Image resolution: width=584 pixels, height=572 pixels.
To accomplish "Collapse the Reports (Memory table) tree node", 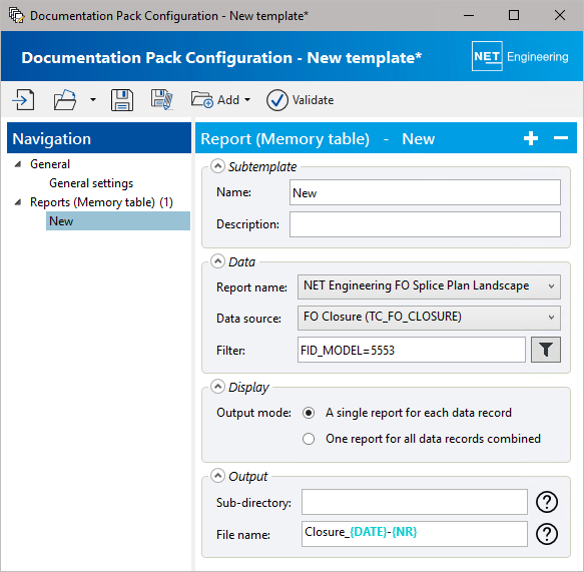I will coord(18,202).
